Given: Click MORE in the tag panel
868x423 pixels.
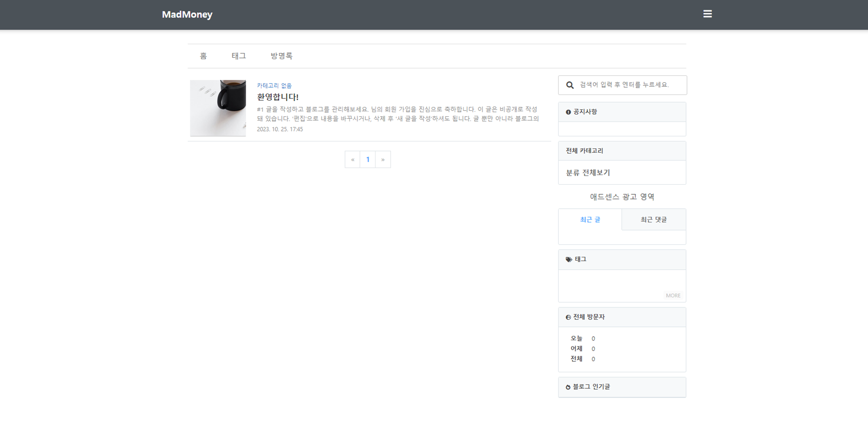Looking at the screenshot, I should point(673,295).
